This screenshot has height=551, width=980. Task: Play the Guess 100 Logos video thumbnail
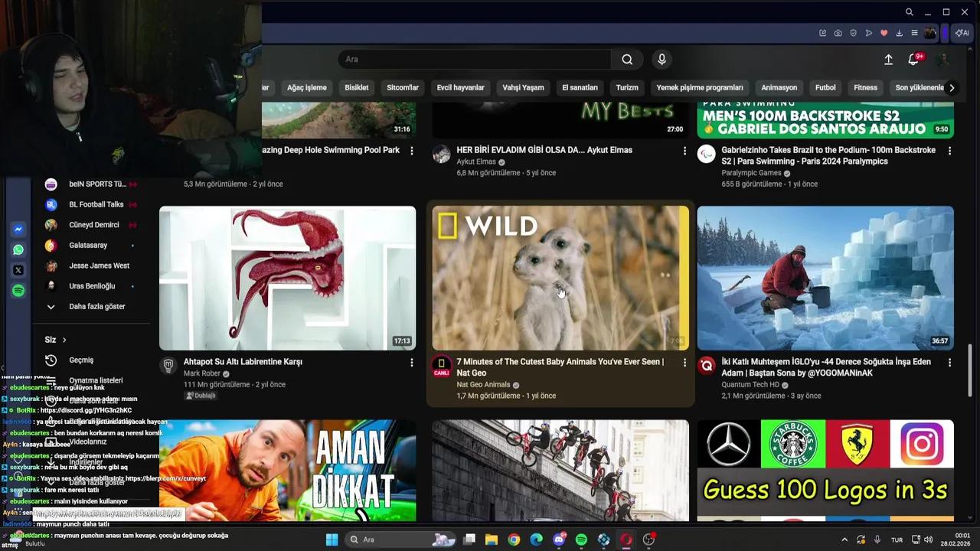click(x=825, y=471)
